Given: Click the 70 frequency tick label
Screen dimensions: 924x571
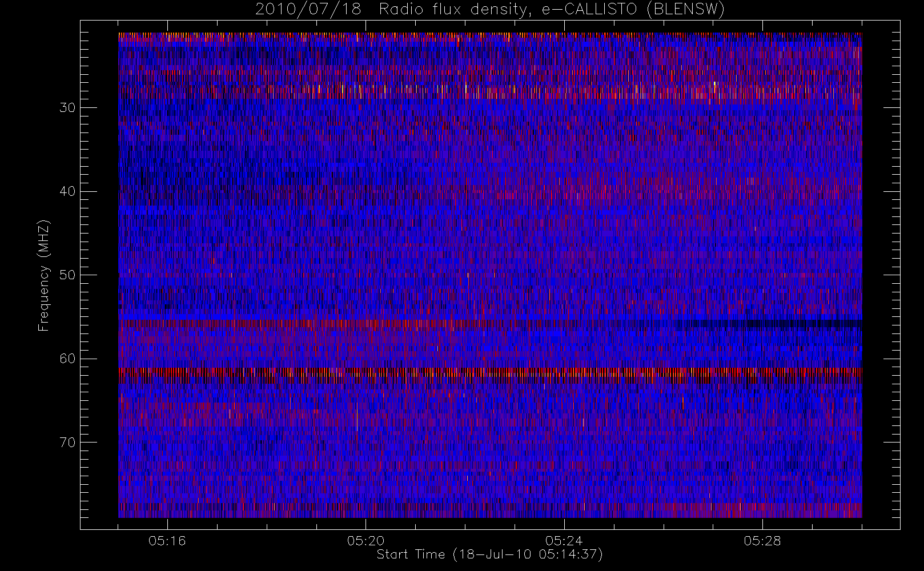Looking at the screenshot, I should click(67, 443).
